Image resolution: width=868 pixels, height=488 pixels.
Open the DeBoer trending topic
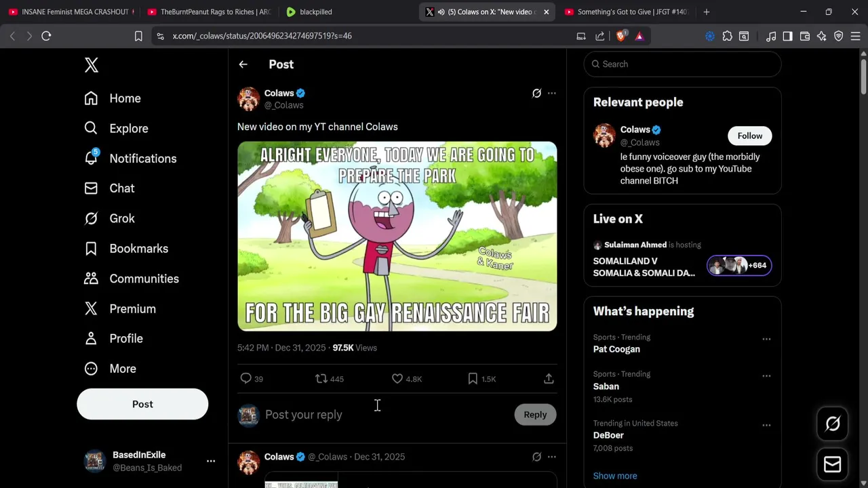[x=608, y=435]
